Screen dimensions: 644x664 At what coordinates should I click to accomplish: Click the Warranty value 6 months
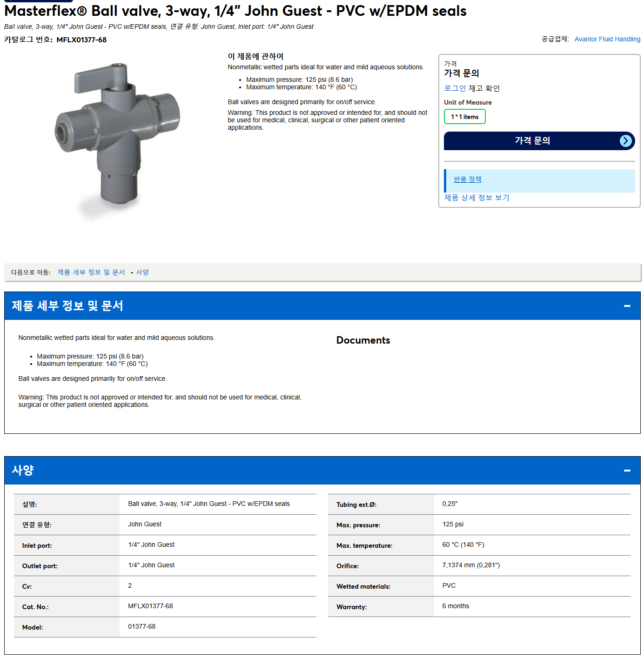(456, 606)
